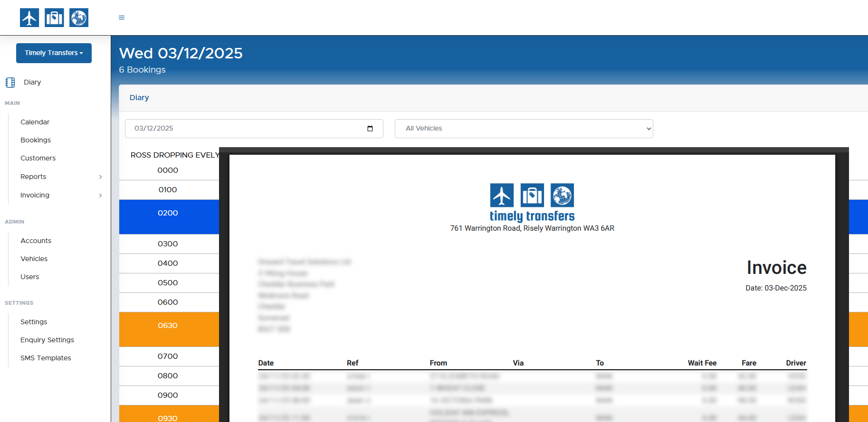868x422 pixels.
Task: Expand the Invoicing submenu chevron
Action: 100,196
